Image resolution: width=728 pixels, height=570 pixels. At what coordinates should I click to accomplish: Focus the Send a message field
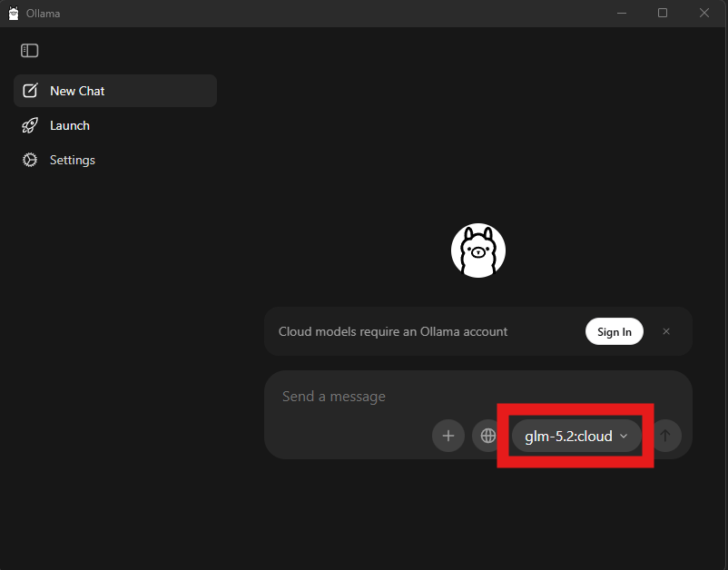coord(477,397)
